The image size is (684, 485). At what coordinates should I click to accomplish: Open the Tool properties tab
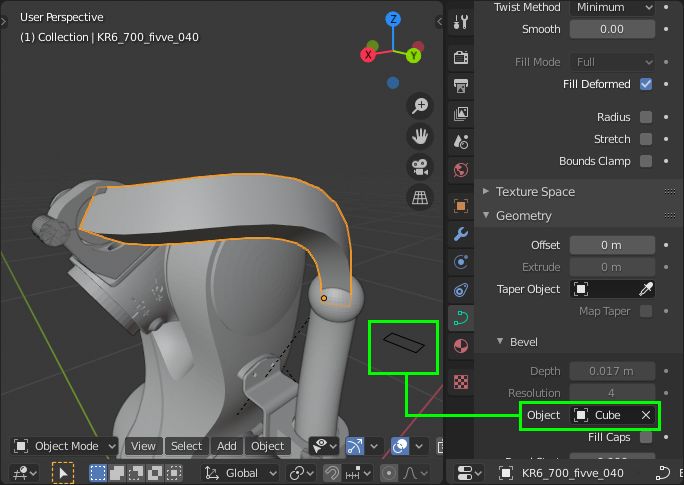coord(461,21)
